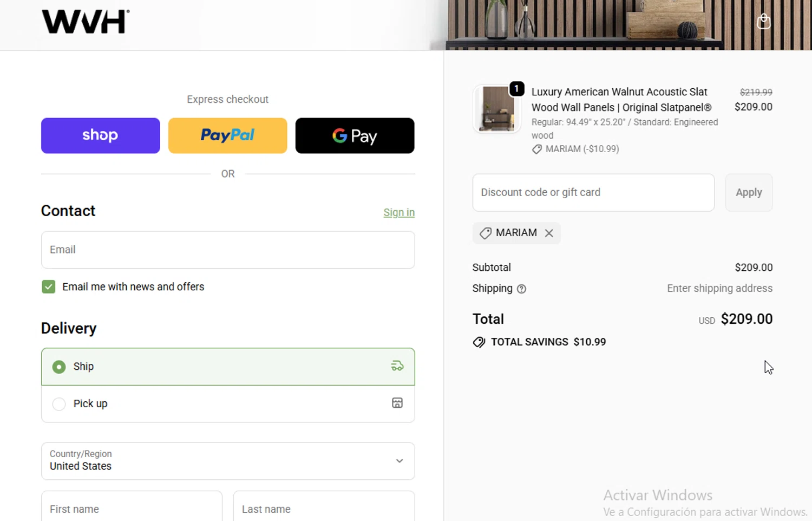
Task: Click the walnut slat panel product thumbnail
Action: tap(496, 109)
